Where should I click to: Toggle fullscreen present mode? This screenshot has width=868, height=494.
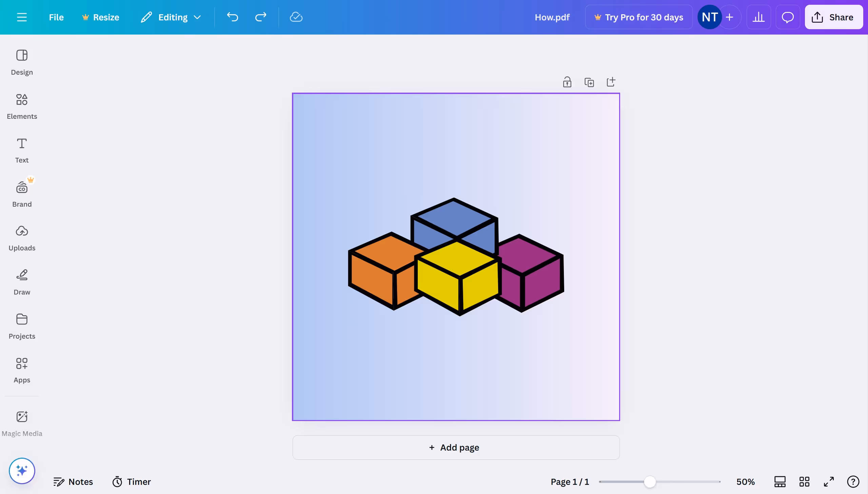click(x=829, y=481)
